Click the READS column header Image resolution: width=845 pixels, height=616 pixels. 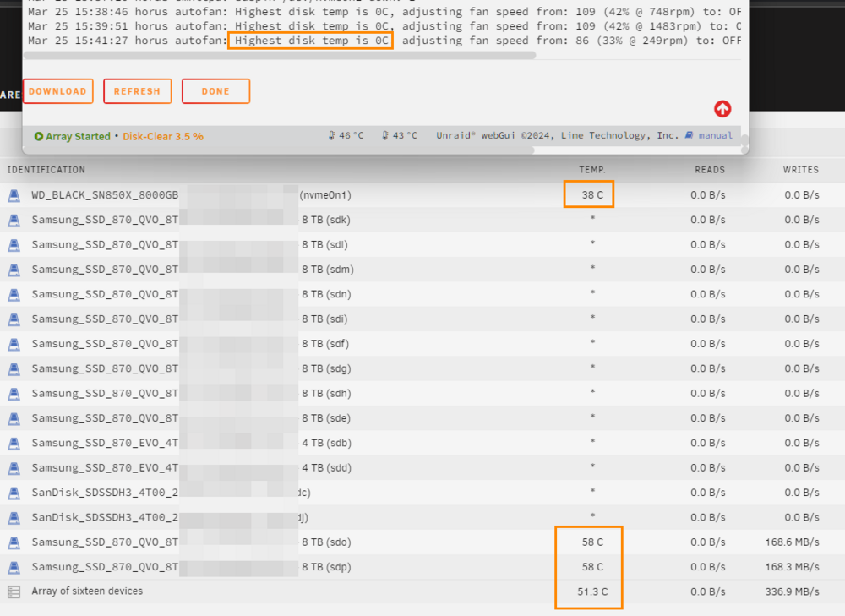pos(710,170)
